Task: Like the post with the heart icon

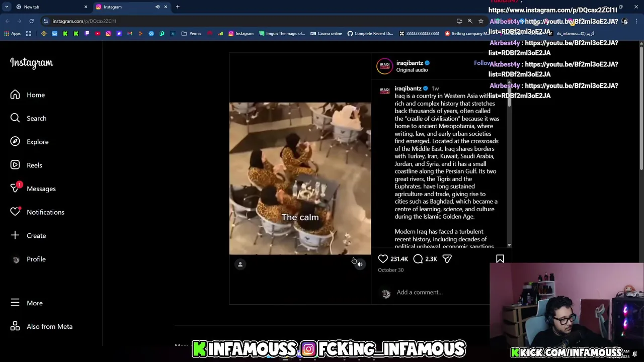Action: pyautogui.click(x=383, y=258)
